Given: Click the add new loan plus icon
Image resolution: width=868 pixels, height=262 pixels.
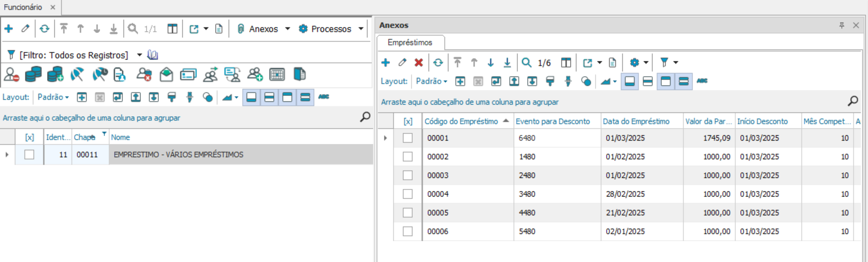Looking at the screenshot, I should click(386, 63).
